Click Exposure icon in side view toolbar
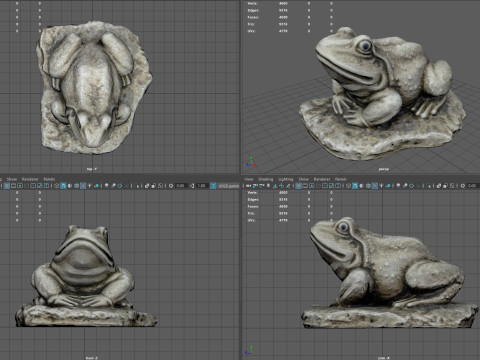 point(463,186)
